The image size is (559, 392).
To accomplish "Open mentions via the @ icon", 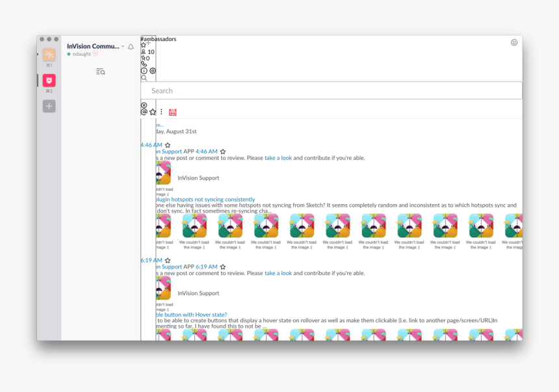I will [x=144, y=112].
